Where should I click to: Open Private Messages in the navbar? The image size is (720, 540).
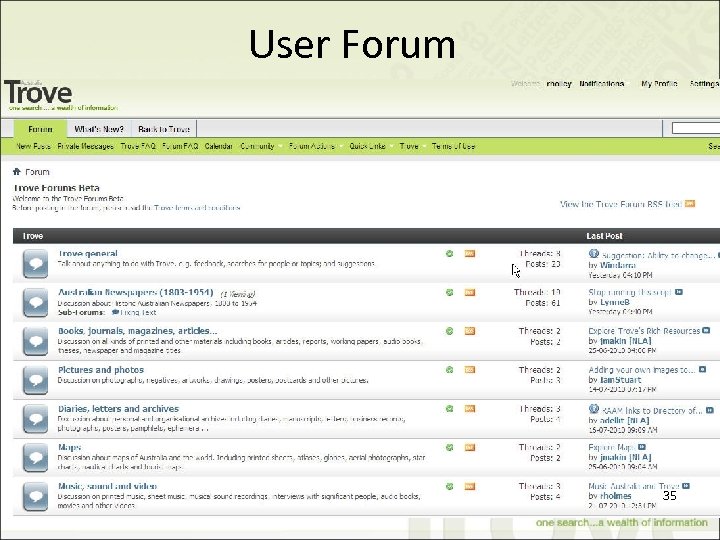click(x=85, y=146)
